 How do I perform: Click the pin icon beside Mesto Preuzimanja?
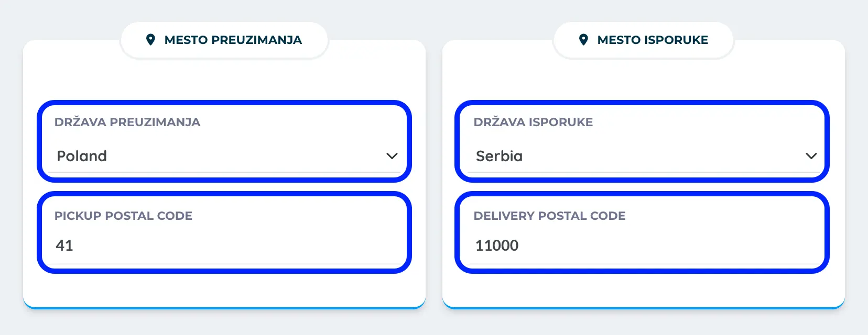point(150,40)
